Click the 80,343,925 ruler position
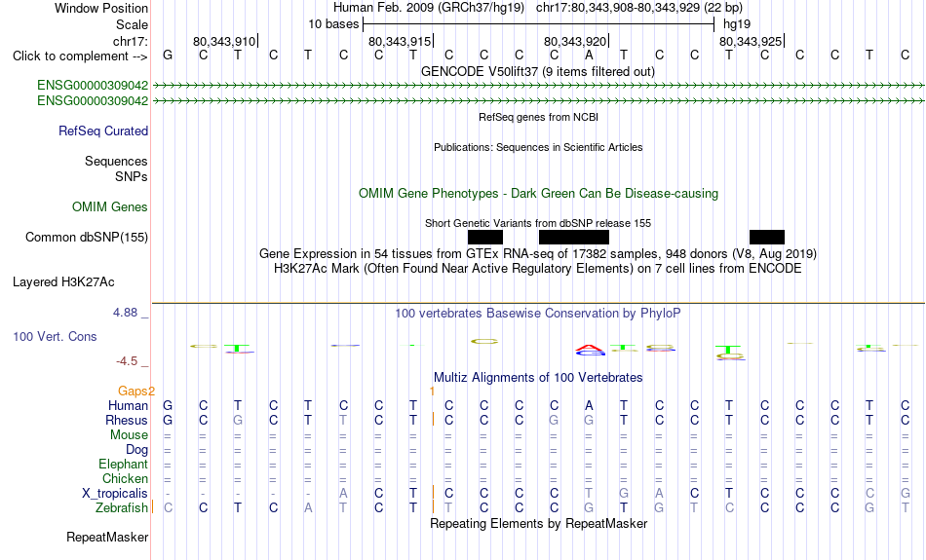Screen dimensions: 926x560 pyautogui.click(x=750, y=41)
